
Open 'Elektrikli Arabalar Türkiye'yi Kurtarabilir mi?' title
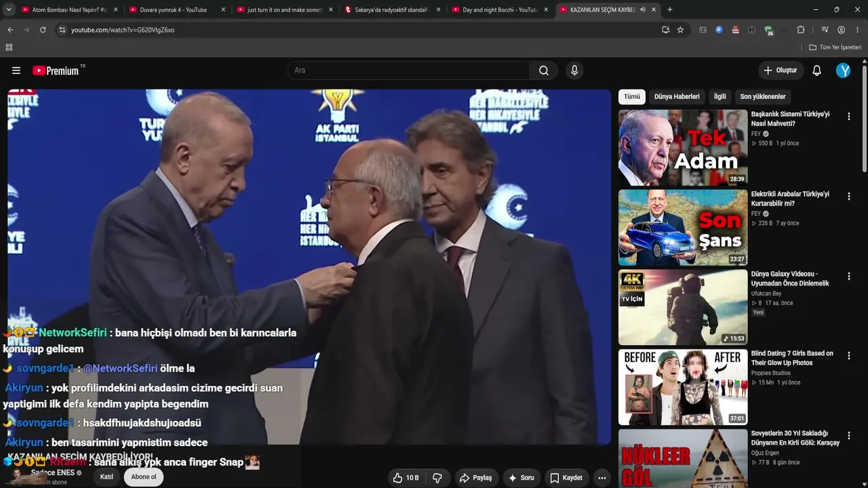tap(790, 199)
